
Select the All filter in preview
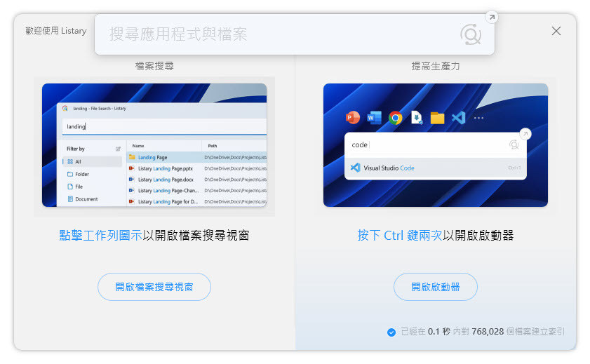tap(92, 162)
